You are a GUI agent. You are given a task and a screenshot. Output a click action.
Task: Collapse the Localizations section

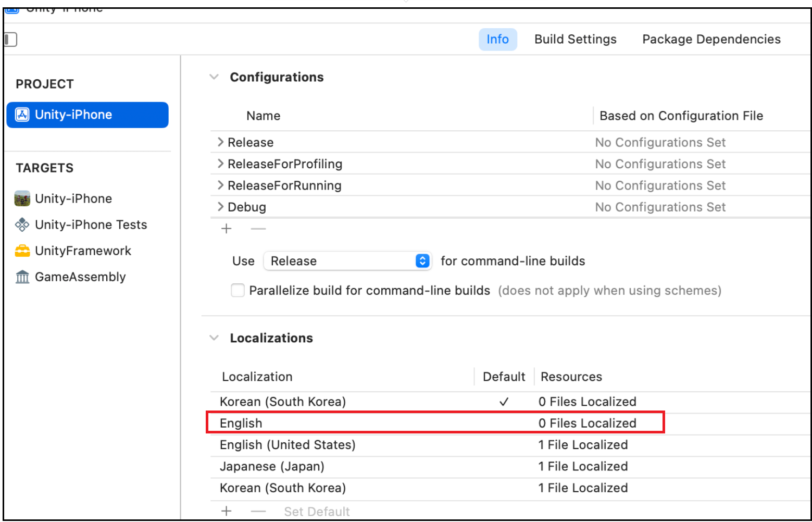(x=214, y=338)
